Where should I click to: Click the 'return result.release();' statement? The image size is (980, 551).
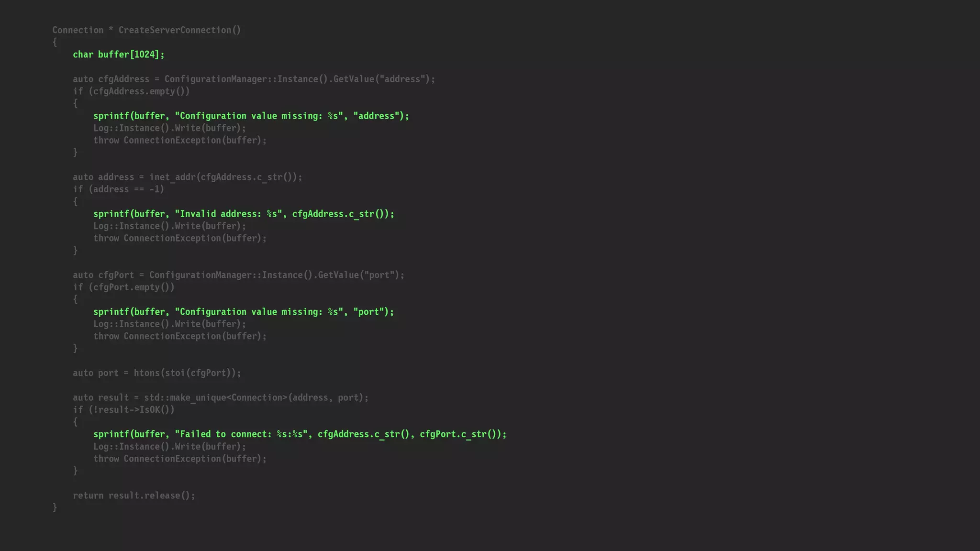coord(134,496)
